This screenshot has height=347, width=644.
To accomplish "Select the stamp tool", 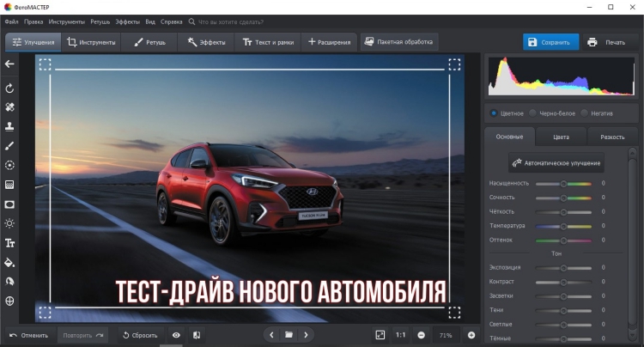I will (9, 126).
